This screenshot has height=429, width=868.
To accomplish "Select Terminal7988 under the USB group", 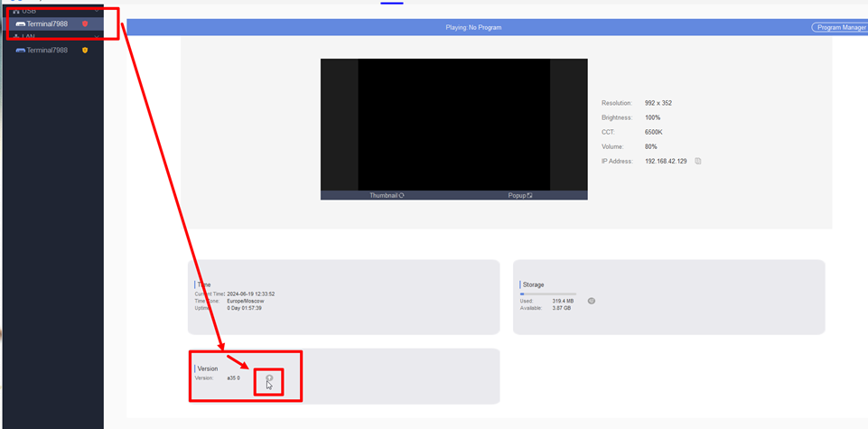I will (47, 24).
